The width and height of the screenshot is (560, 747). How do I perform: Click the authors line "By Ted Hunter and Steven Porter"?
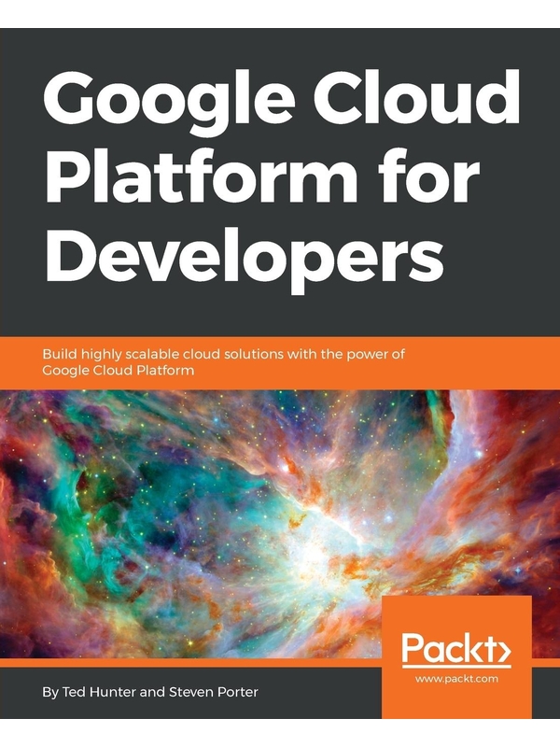click(x=150, y=692)
